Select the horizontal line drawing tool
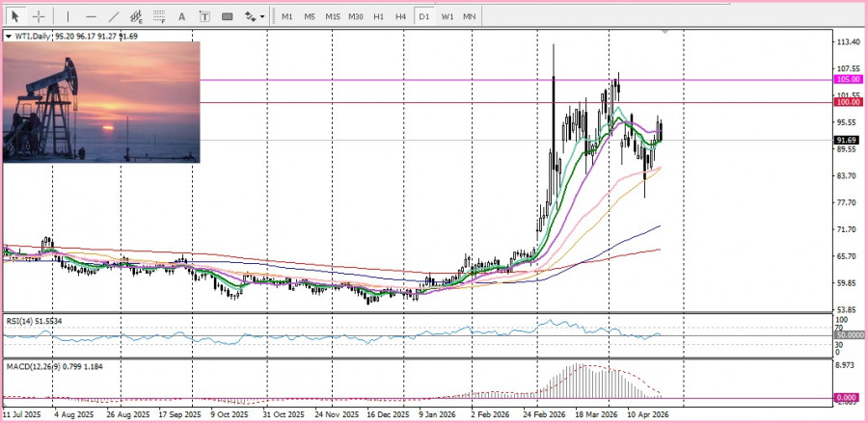Image resolution: width=868 pixels, height=423 pixels. pyautogui.click(x=91, y=16)
